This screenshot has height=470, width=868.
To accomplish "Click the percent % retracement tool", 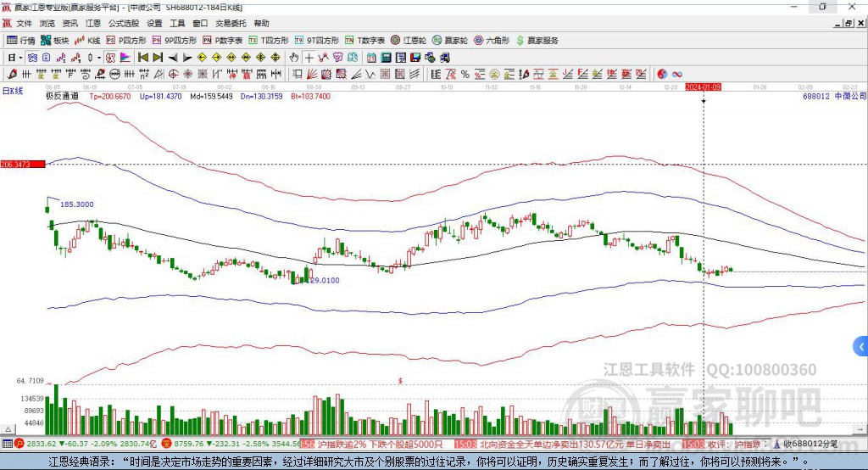I will [x=465, y=74].
